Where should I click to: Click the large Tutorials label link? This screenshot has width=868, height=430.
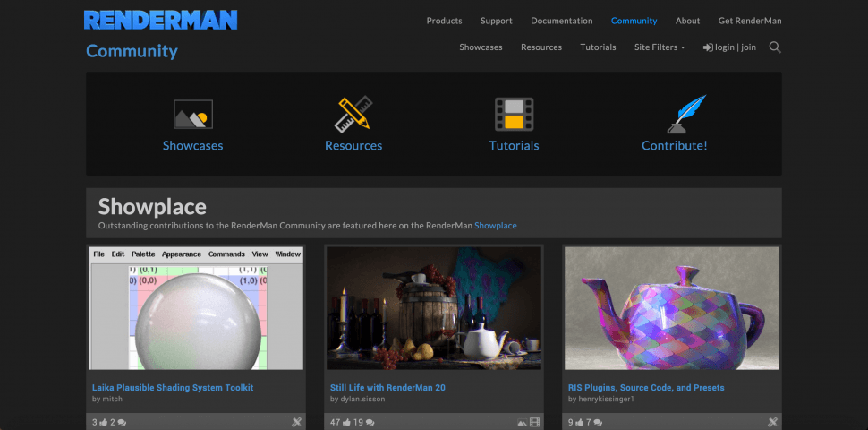pos(514,146)
